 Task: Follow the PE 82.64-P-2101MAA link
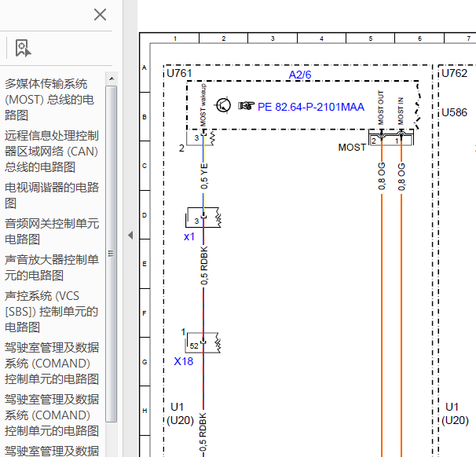point(310,107)
